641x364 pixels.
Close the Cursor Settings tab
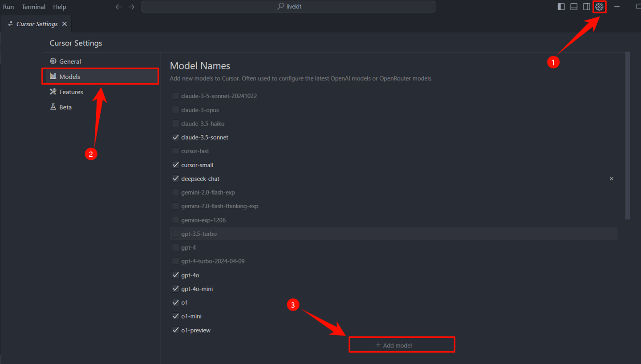click(x=65, y=24)
